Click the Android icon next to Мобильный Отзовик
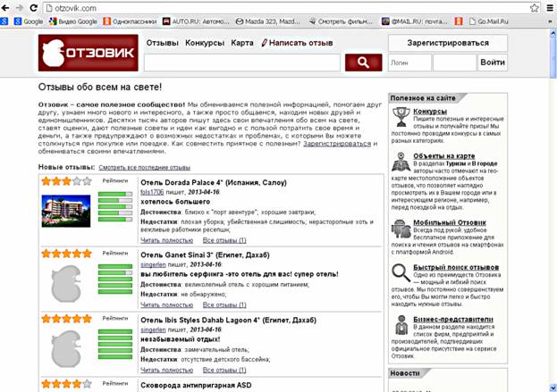Viewport: 557px width, 392px height. click(401, 229)
